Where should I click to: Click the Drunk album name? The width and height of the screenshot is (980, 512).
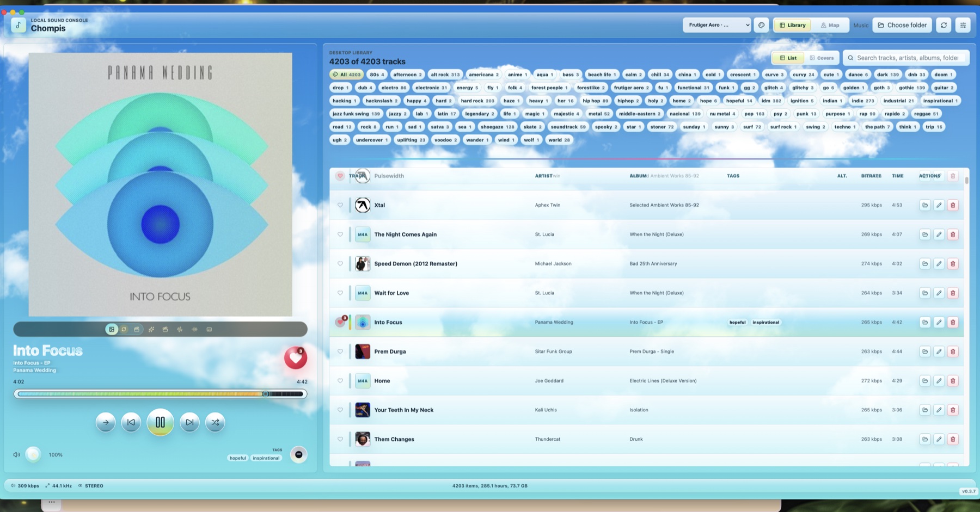click(636, 439)
